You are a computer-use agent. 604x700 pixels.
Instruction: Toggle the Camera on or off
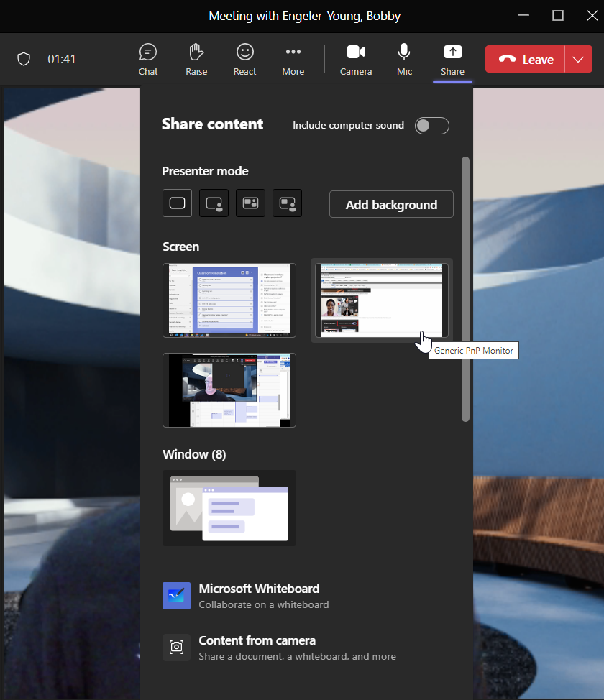coord(356,60)
